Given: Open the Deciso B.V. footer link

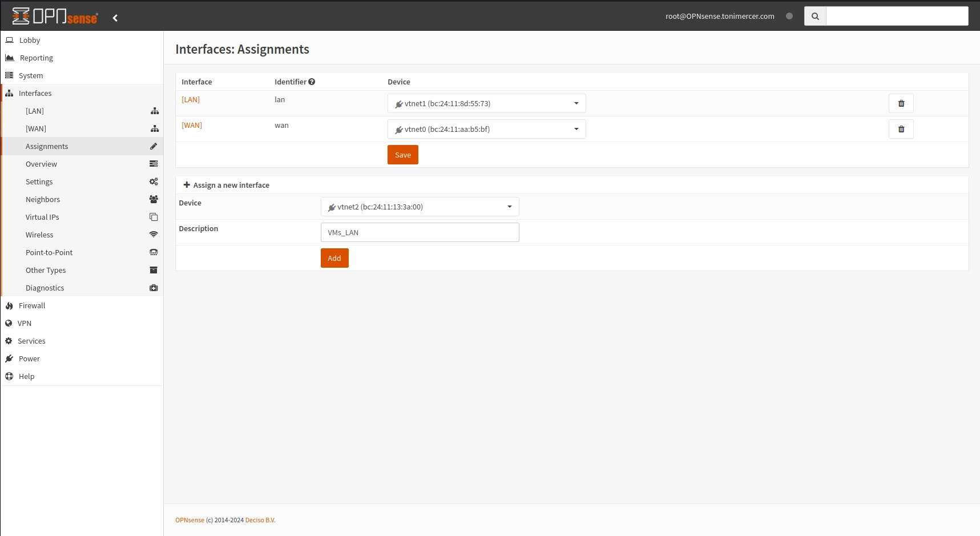Looking at the screenshot, I should [x=260, y=520].
